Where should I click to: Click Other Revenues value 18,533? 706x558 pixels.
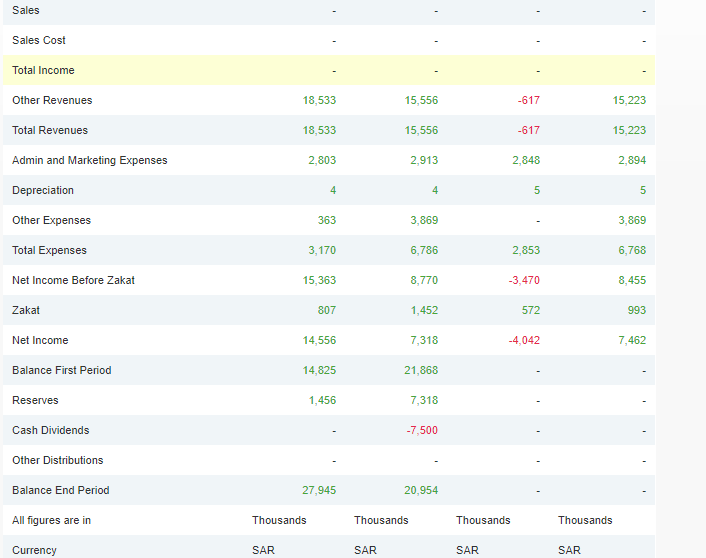click(x=319, y=100)
